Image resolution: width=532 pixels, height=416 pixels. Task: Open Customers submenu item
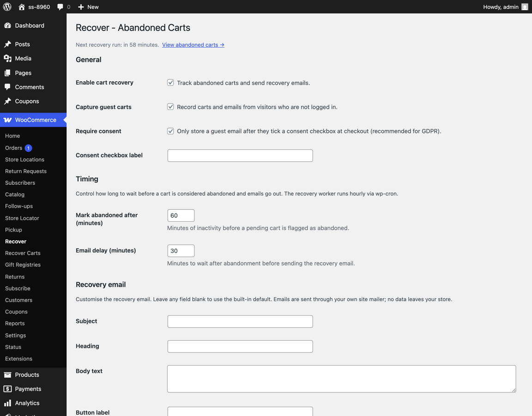tap(18, 300)
